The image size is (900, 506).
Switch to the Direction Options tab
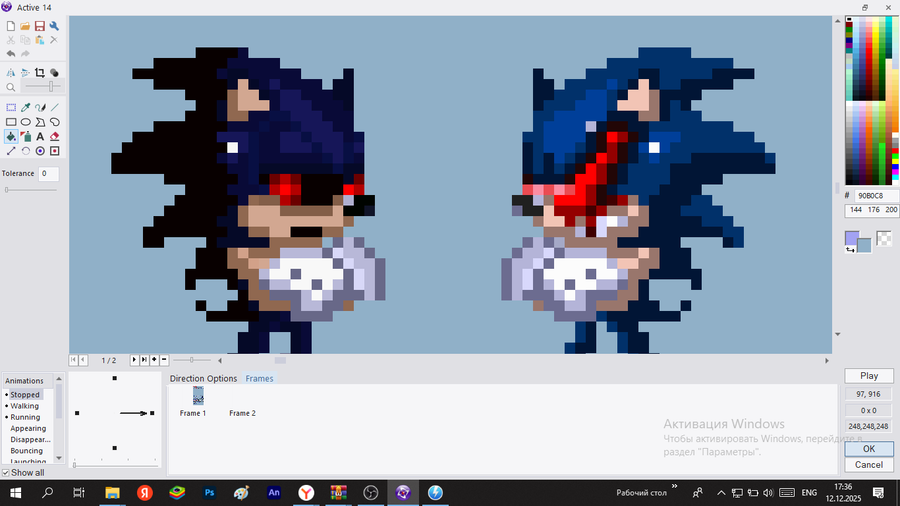coord(203,379)
